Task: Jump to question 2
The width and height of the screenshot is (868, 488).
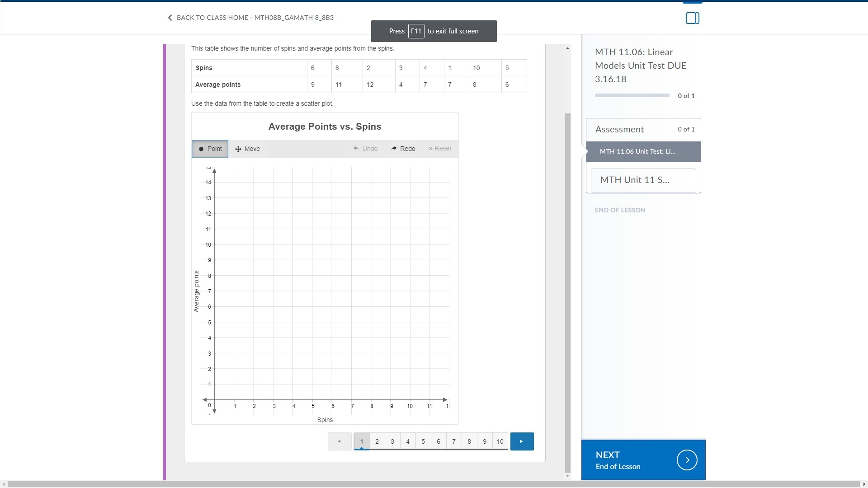Action: point(377,441)
